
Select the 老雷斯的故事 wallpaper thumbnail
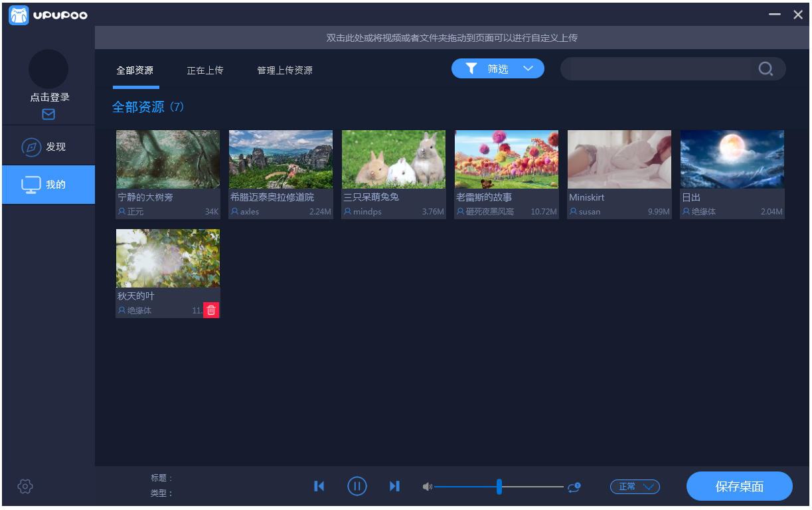coord(507,159)
